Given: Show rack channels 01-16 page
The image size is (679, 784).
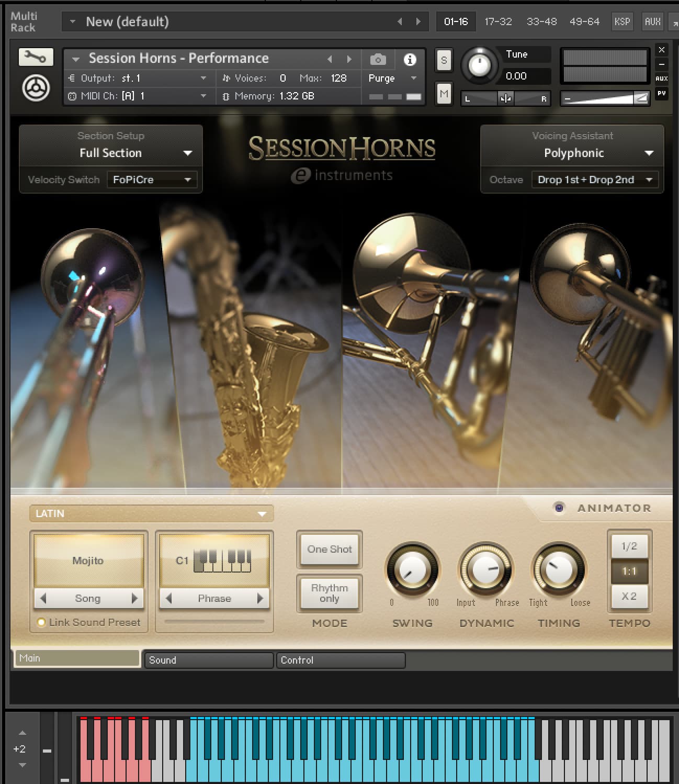Looking at the screenshot, I should (456, 21).
